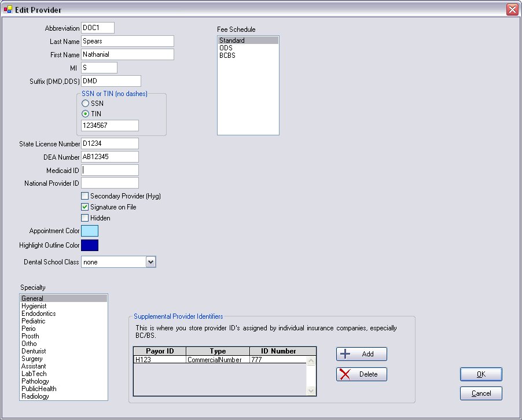Click the National Provider ID field
The width and height of the screenshot is (522, 420).
tap(110, 183)
